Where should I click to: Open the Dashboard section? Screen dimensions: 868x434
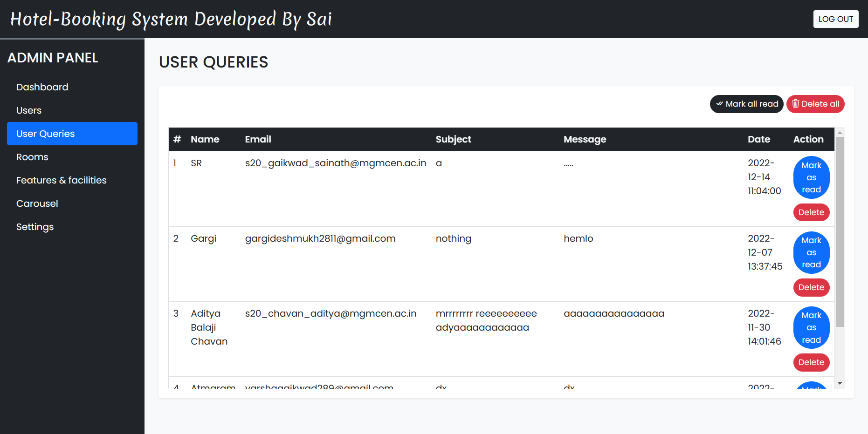point(42,87)
